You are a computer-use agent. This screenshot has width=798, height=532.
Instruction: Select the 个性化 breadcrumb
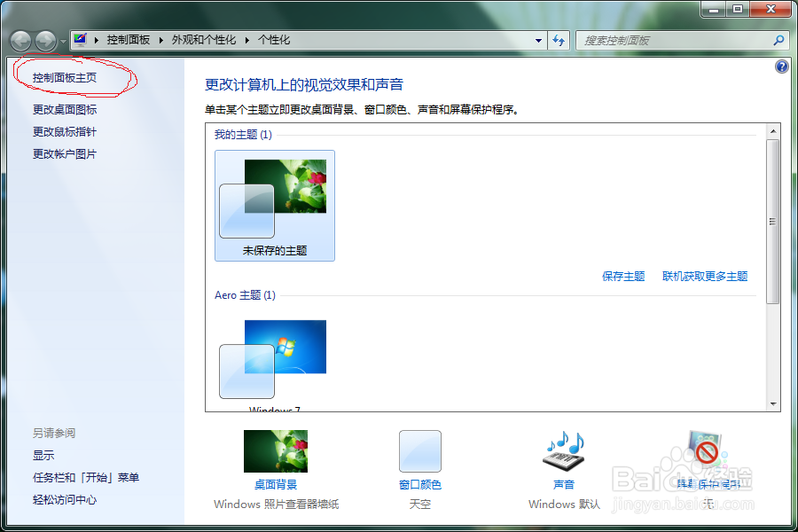274,40
